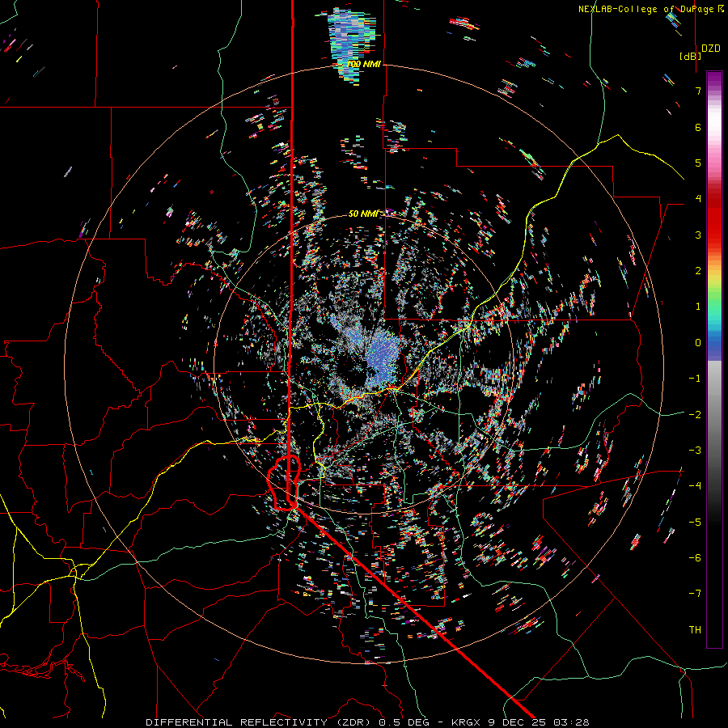Click the "KRGX" station ID in the caption

[x=467, y=722]
